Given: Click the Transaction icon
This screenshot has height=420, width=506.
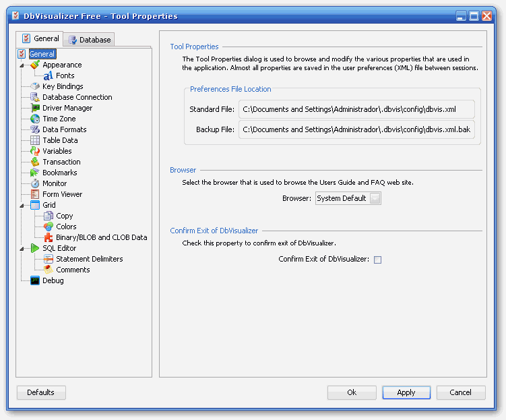Looking at the screenshot, I should (x=35, y=162).
